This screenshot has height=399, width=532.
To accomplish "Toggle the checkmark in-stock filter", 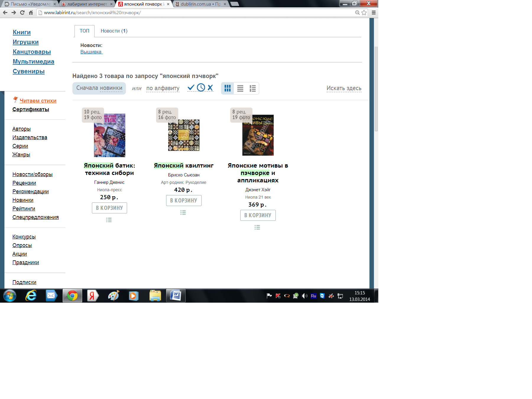I will point(191,87).
